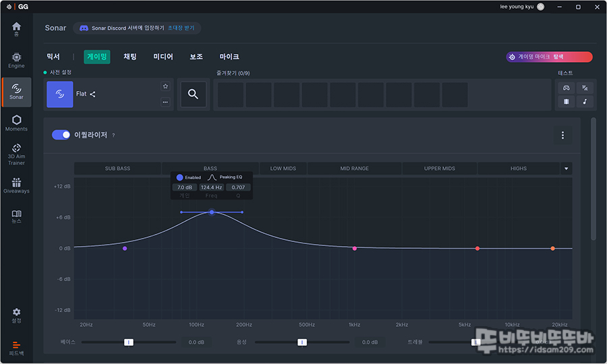This screenshot has height=364, width=607.
Task: Open Settings (설정) gear in sidebar
Action: coord(16,315)
